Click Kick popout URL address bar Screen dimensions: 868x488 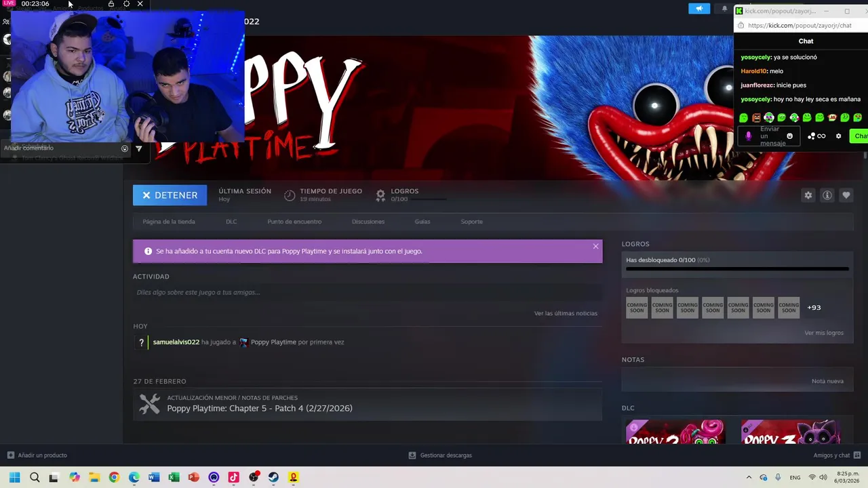coord(800,26)
